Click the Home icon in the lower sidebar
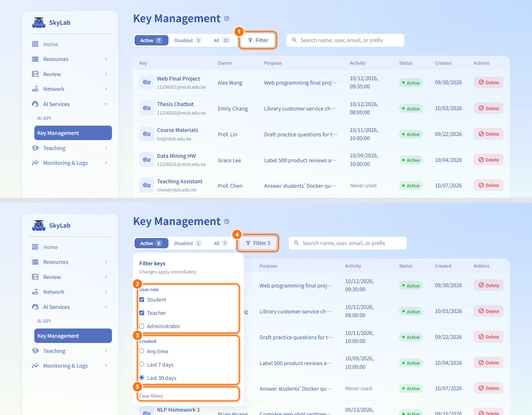Viewport: 532px width, 415px height. pyautogui.click(x=35, y=247)
